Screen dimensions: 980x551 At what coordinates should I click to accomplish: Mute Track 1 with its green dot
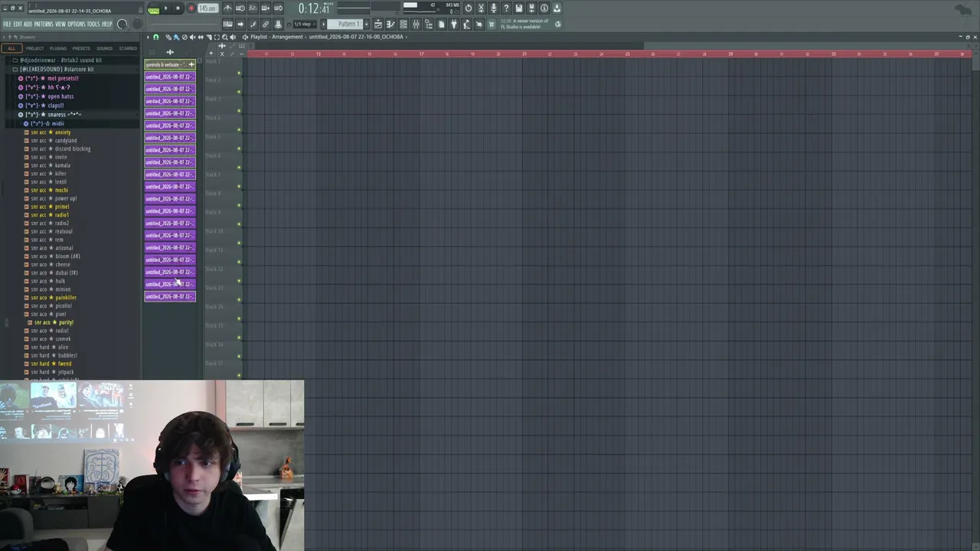[239, 73]
